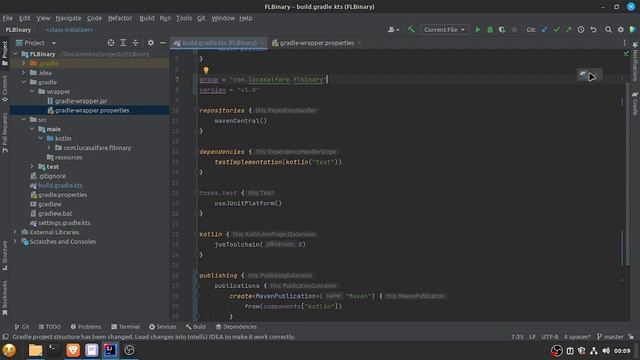Collapse the src folder
The width and height of the screenshot is (640, 360).
coord(24,120)
